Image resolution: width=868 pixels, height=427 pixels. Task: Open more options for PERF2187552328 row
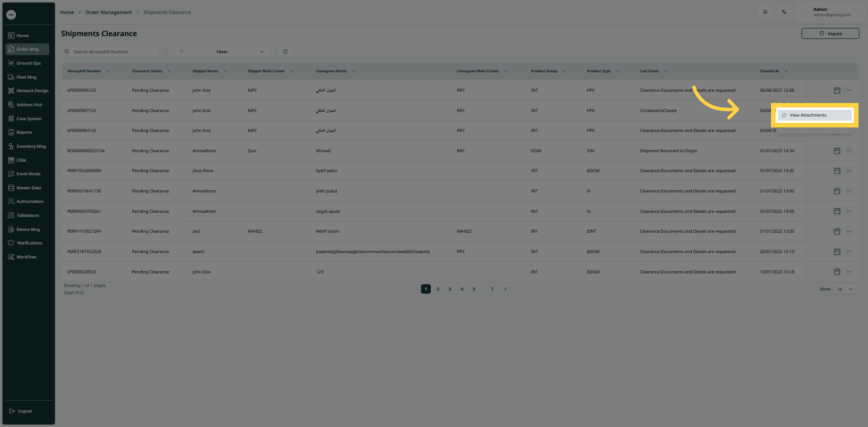click(849, 252)
